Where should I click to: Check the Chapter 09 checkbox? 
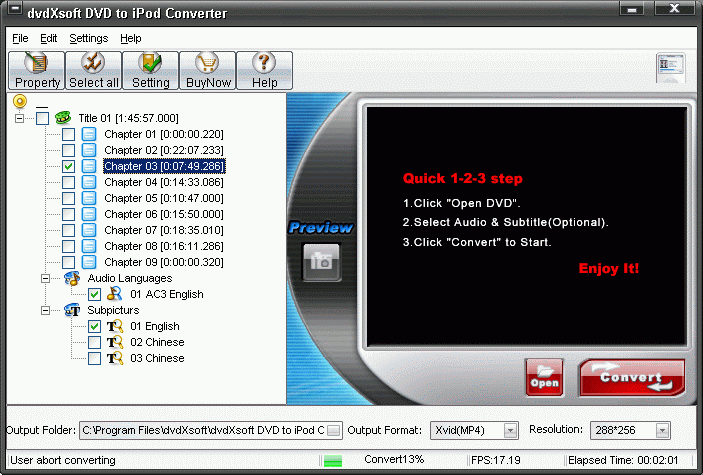pyautogui.click(x=68, y=262)
